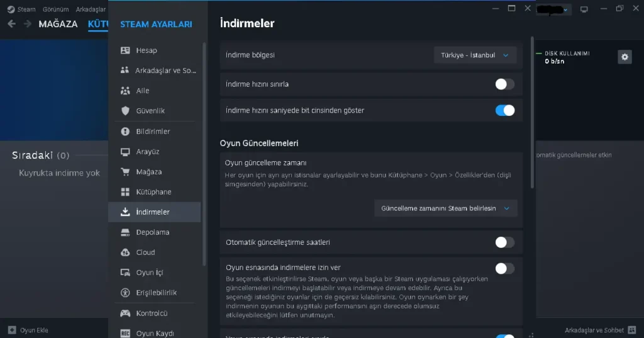Open the Depolama drive icon

125,232
